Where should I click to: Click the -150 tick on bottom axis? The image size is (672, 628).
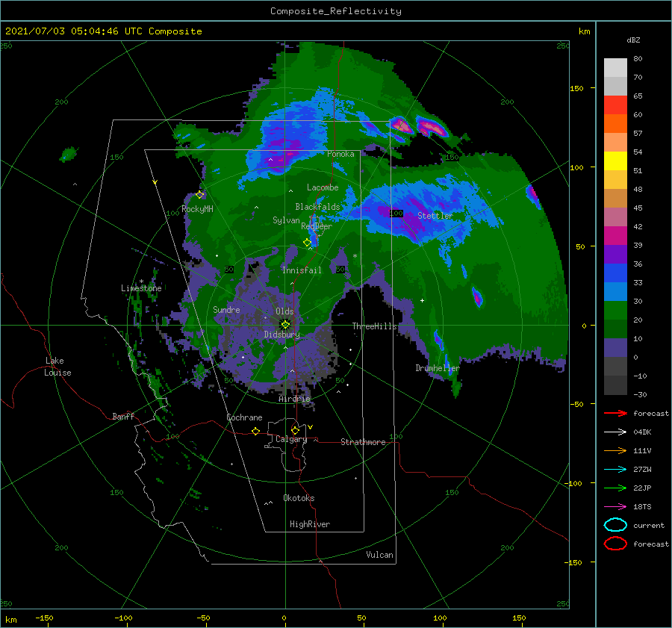(44, 618)
